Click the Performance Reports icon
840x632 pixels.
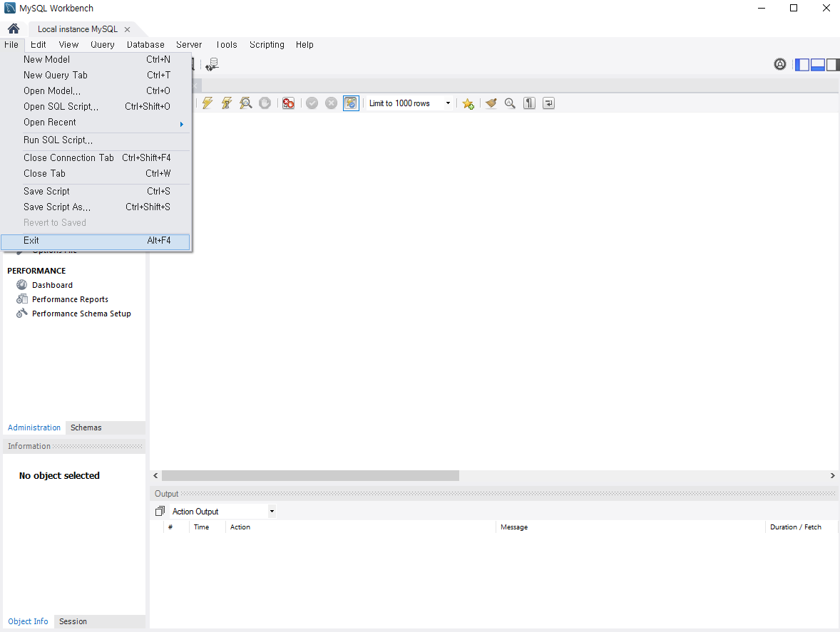coord(21,299)
